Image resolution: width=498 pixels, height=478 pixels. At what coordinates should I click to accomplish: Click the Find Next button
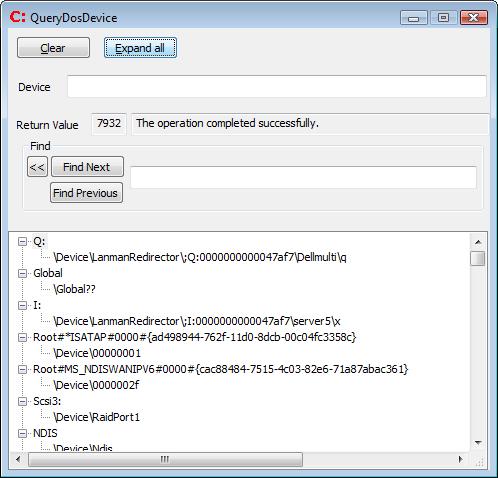click(87, 167)
